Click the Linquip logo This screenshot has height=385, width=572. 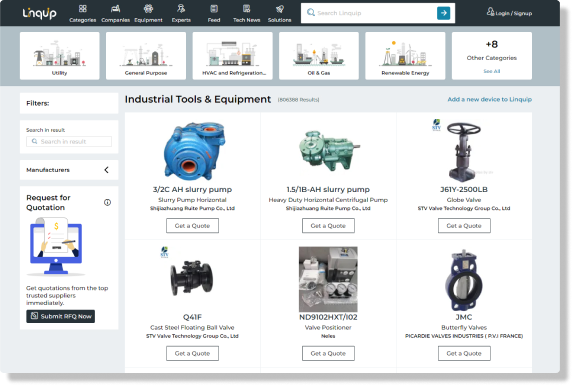[x=39, y=13]
